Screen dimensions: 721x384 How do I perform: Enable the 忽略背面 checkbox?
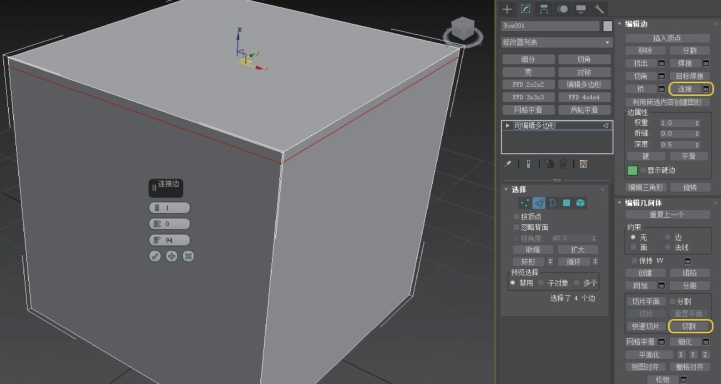pos(516,227)
